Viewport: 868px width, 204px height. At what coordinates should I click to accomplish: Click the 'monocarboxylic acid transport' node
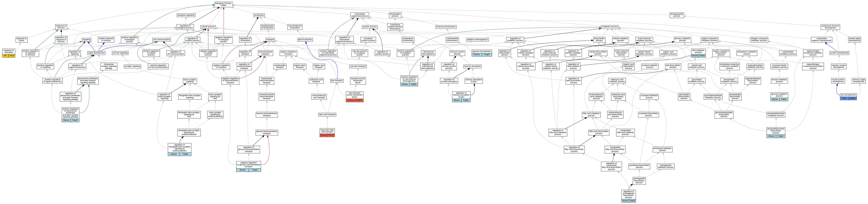click(x=319, y=97)
